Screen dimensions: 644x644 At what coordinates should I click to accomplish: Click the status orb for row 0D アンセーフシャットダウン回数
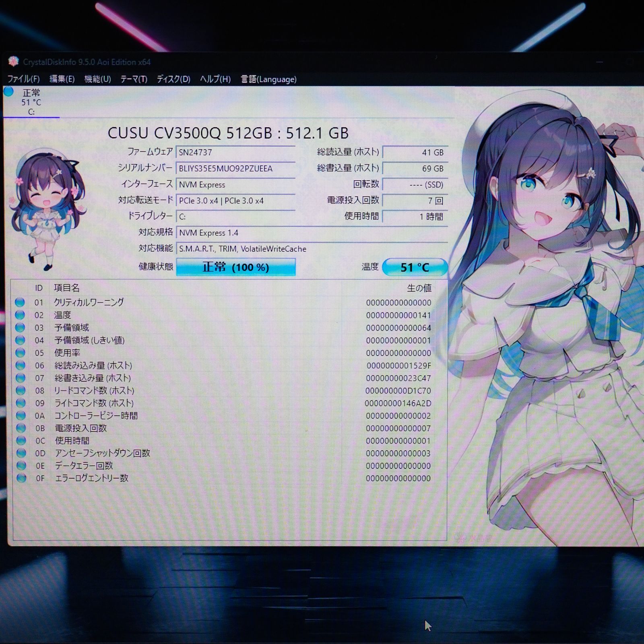[x=21, y=453]
